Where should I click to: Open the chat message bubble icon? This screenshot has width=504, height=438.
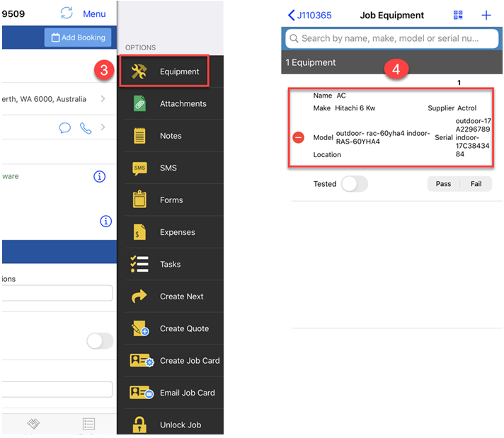(65, 128)
